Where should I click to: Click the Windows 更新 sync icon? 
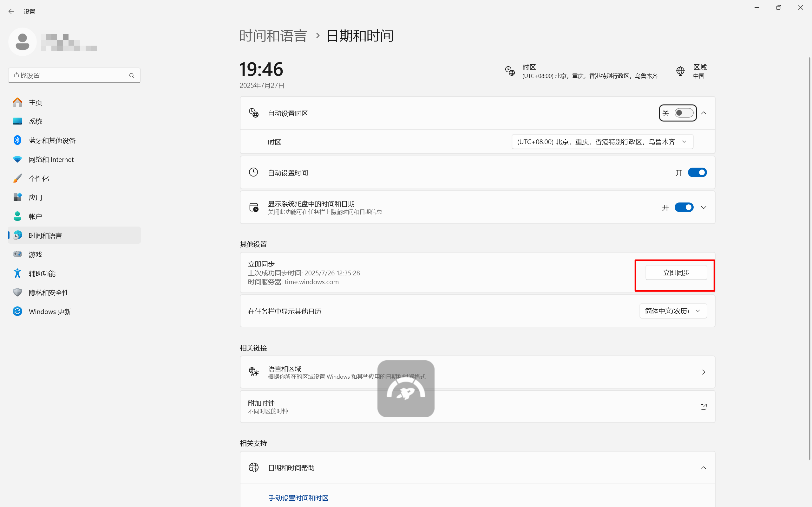pyautogui.click(x=17, y=311)
